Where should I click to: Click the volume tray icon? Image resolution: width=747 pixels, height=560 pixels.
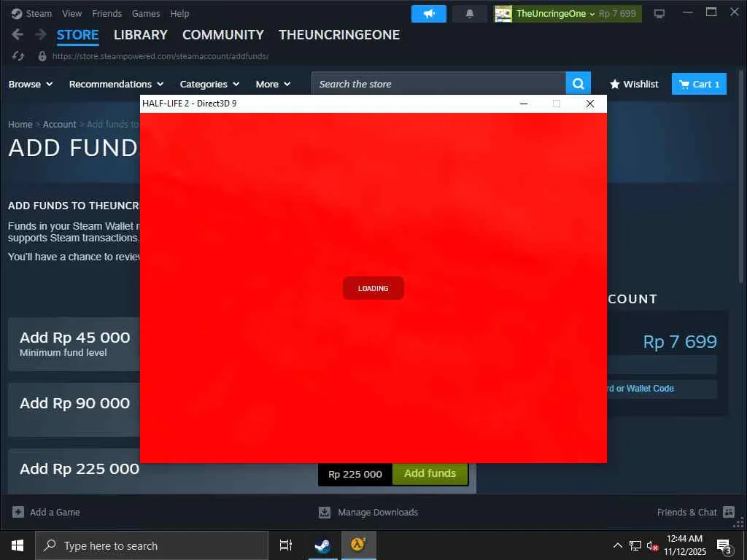652,545
